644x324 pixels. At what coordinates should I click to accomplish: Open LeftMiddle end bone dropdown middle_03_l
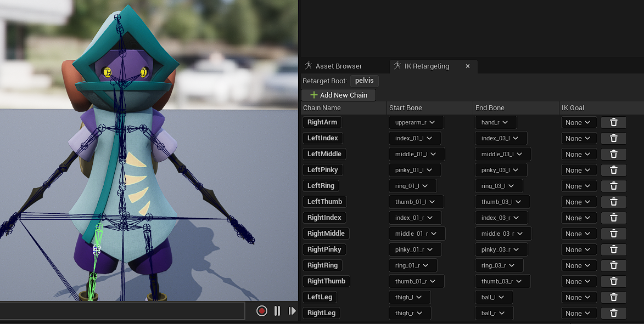click(x=503, y=154)
